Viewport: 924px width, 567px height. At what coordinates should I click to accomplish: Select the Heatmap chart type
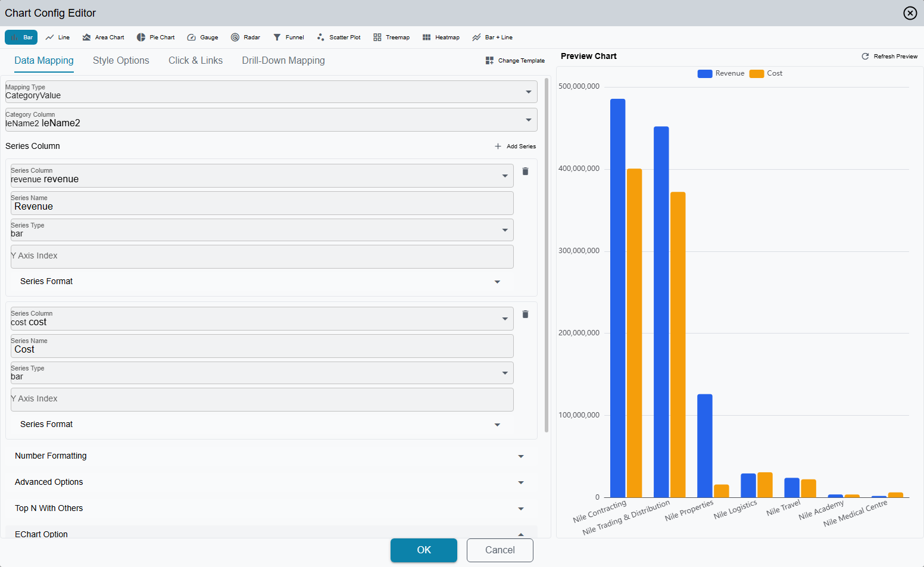click(x=441, y=38)
